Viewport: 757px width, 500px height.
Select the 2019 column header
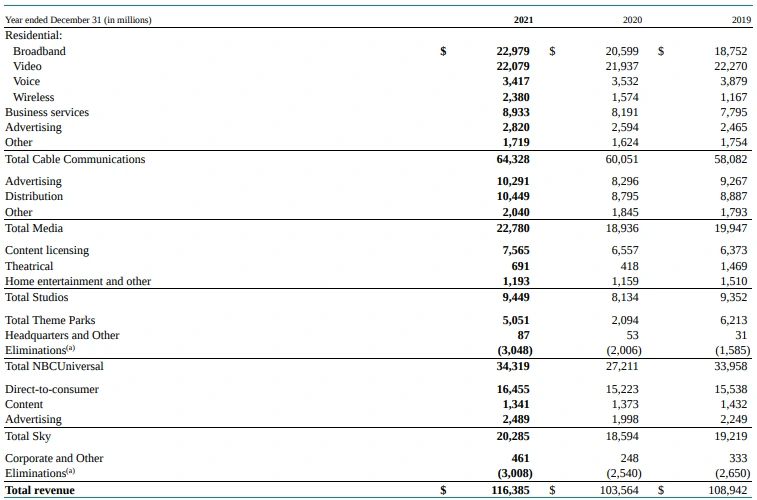(742, 20)
